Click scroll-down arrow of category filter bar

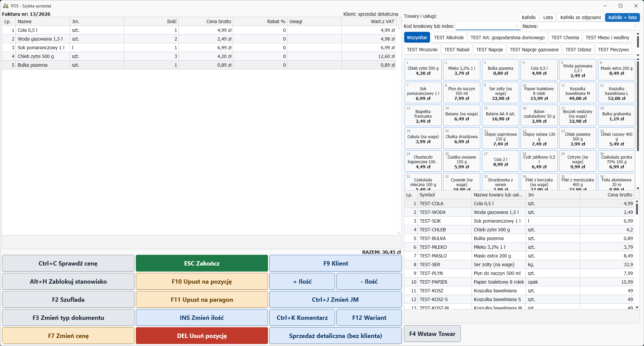(x=638, y=55)
